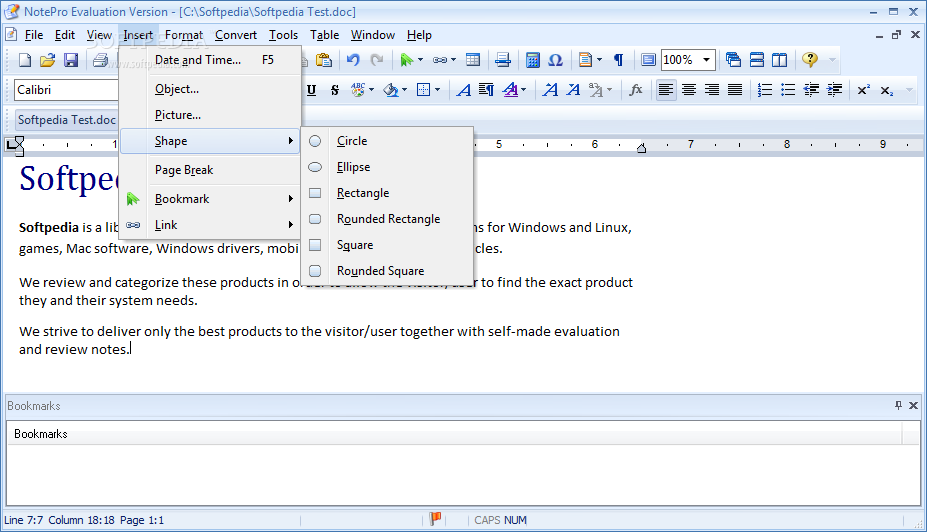Click the Paste clipboard icon
Viewport: 927px width, 532px height.
tap(323, 60)
